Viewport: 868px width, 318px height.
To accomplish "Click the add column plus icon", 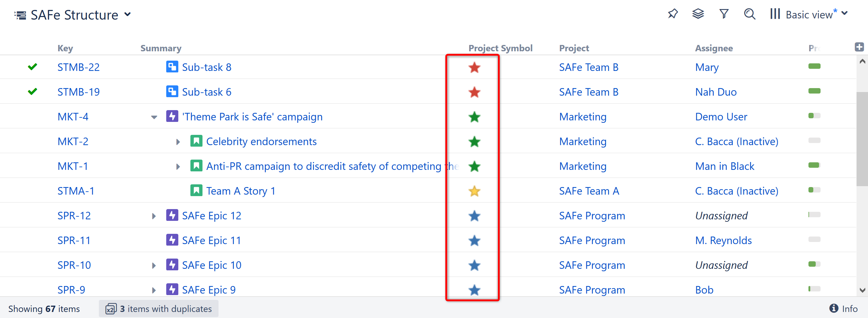I will [x=859, y=47].
